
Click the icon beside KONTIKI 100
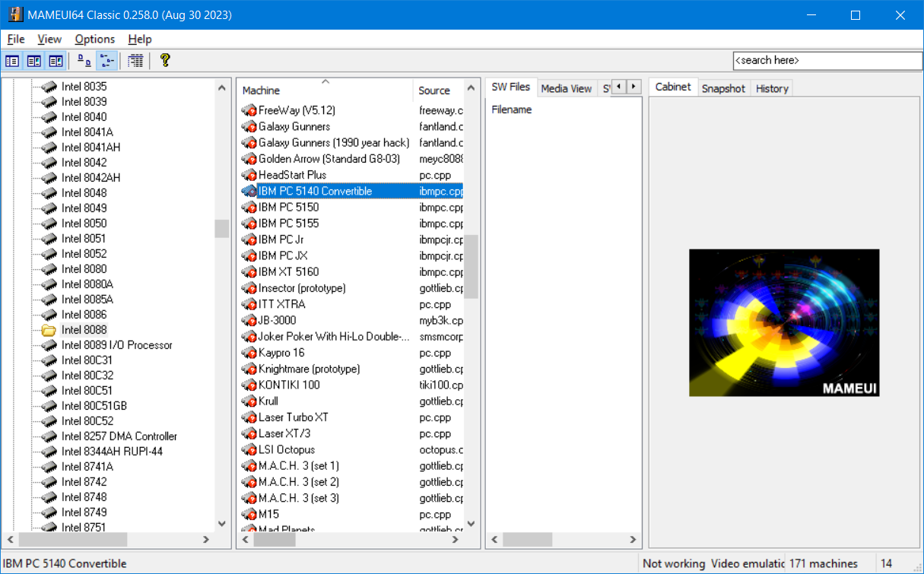pyautogui.click(x=249, y=385)
